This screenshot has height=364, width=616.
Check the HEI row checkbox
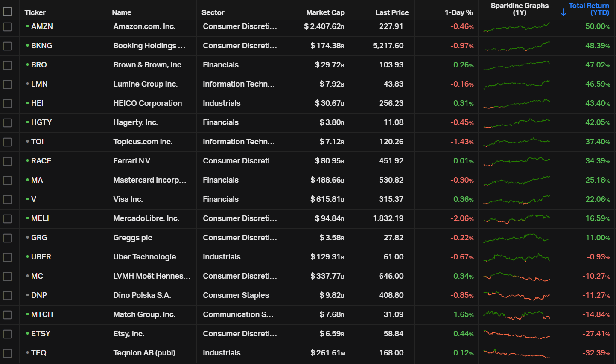click(7, 103)
